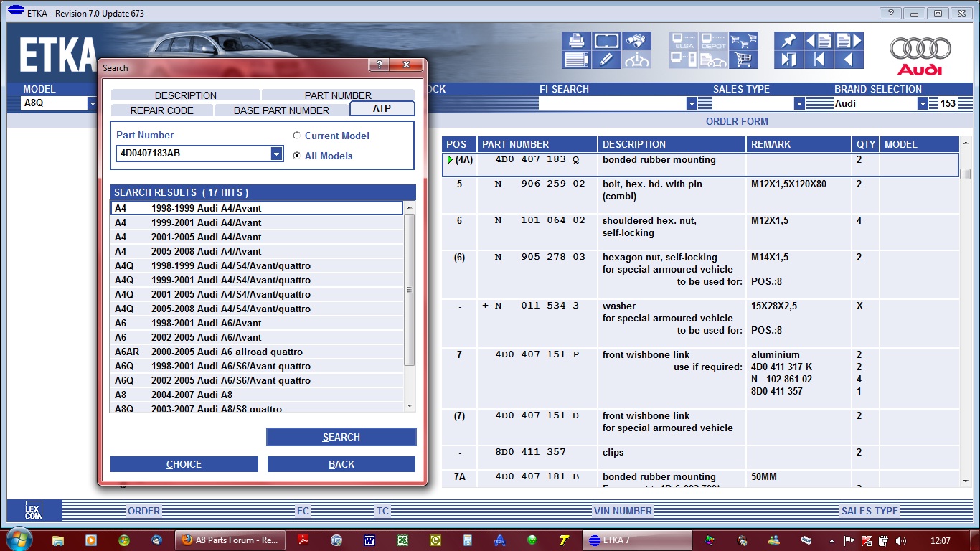Click the document with car icon

(x=714, y=60)
